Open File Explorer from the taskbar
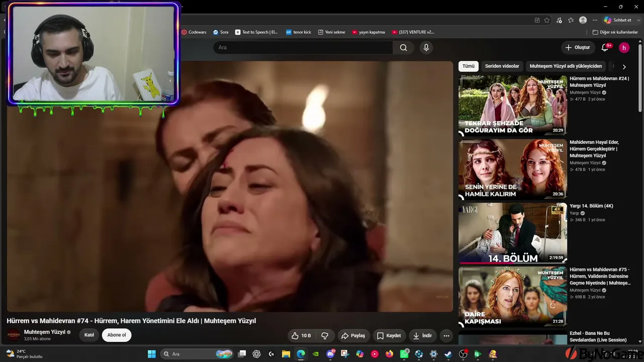The image size is (644, 362). [286, 354]
